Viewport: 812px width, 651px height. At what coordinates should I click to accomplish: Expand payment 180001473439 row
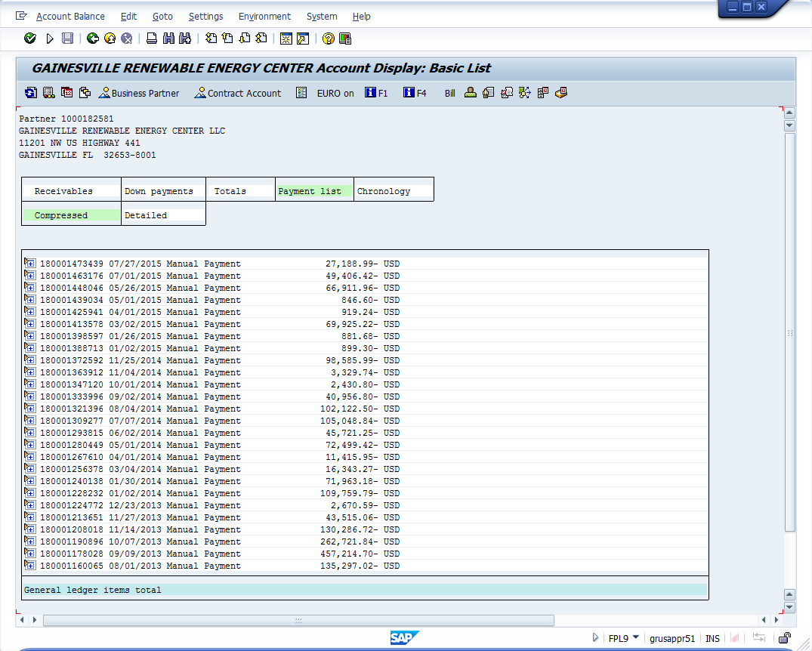click(30, 264)
